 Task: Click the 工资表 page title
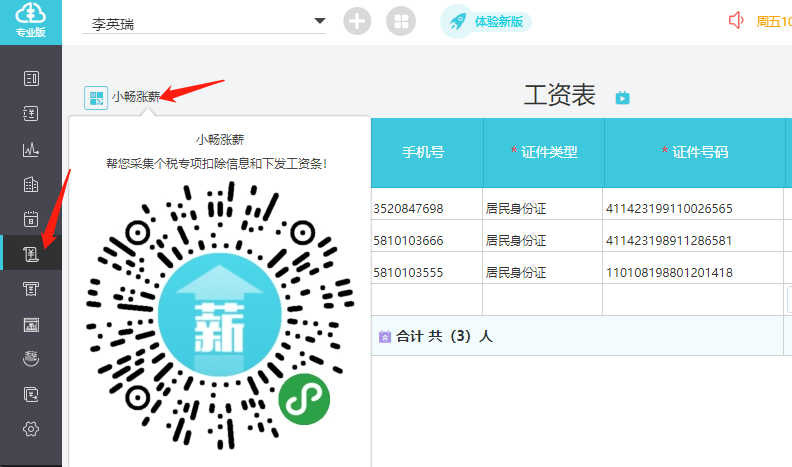pos(560,95)
